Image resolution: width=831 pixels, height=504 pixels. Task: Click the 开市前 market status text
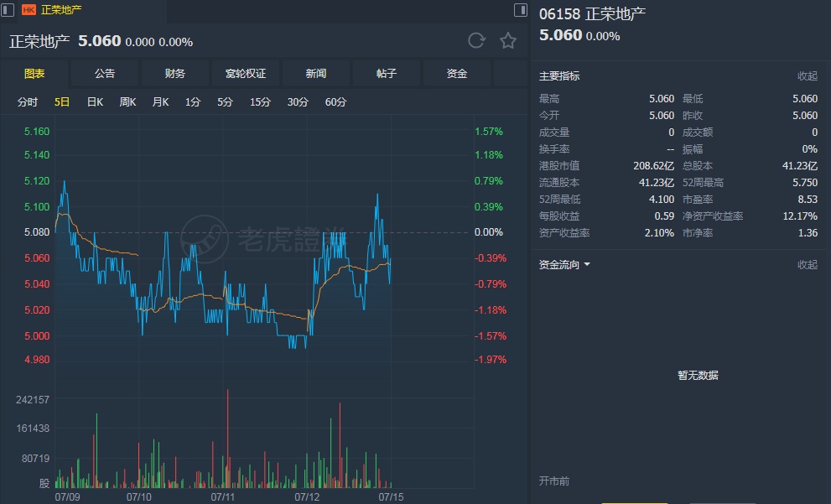(553, 481)
